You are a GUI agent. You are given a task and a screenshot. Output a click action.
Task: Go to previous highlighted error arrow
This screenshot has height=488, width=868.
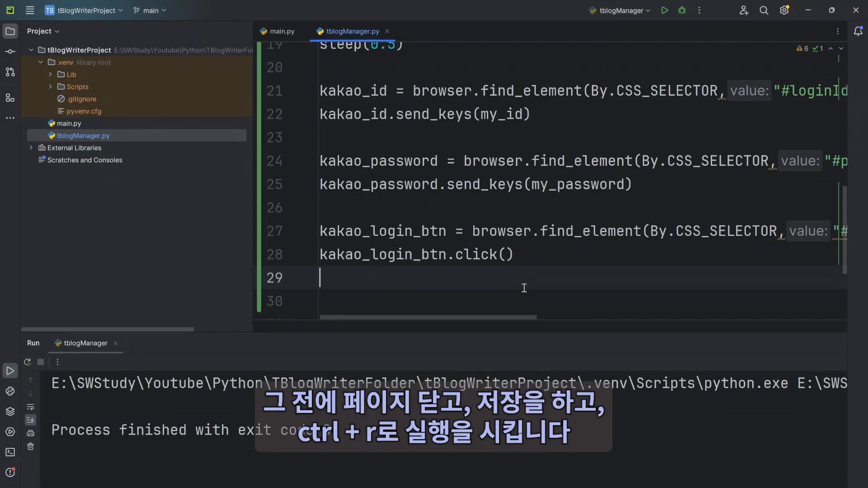[x=831, y=48]
